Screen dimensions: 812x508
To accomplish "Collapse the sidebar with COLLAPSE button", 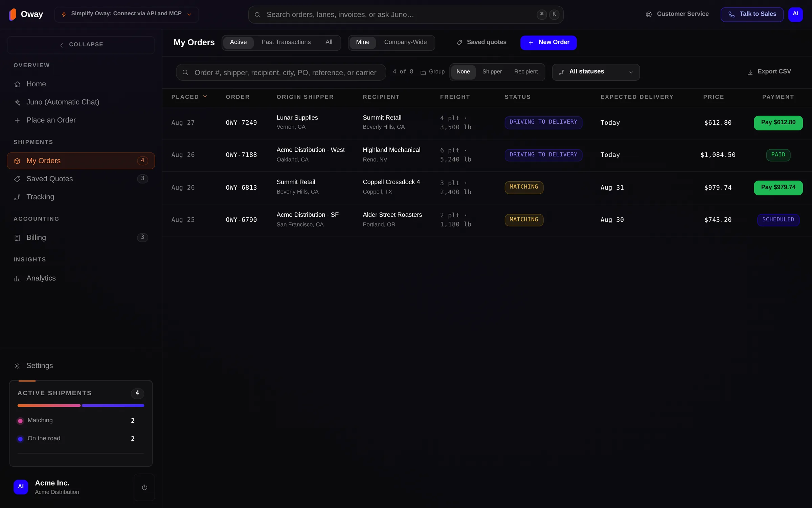I will pyautogui.click(x=81, y=45).
